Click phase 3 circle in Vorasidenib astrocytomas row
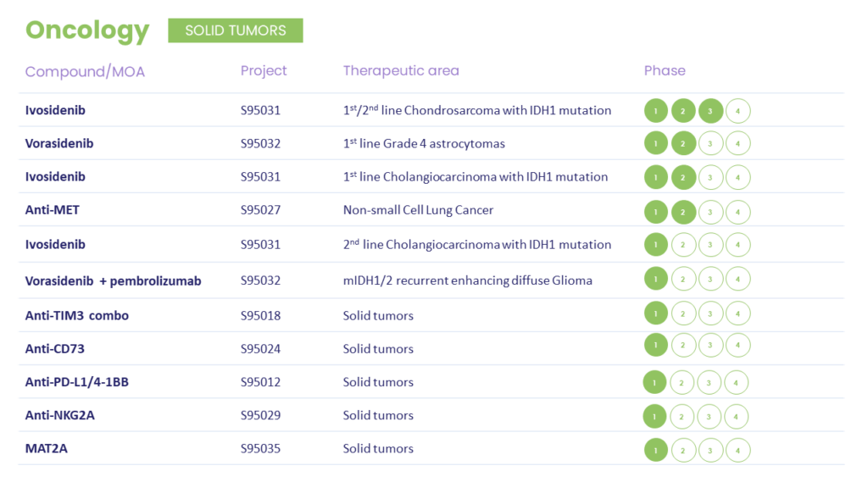This screenshot has height=488, width=868. [x=711, y=143]
